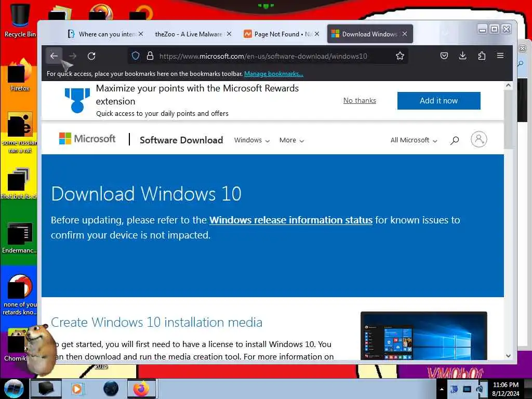Screen dimensions: 532x399
Task: Click the 'Add it now' button
Action: pos(438,101)
